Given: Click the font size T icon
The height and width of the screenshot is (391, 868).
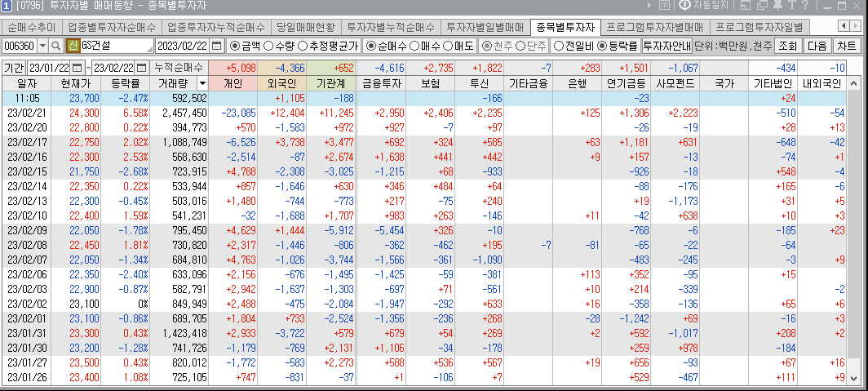Looking at the screenshot, I should point(790,6).
